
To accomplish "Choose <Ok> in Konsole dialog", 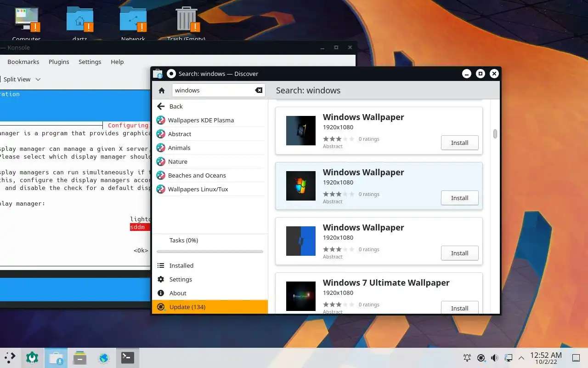I will 141,251.
